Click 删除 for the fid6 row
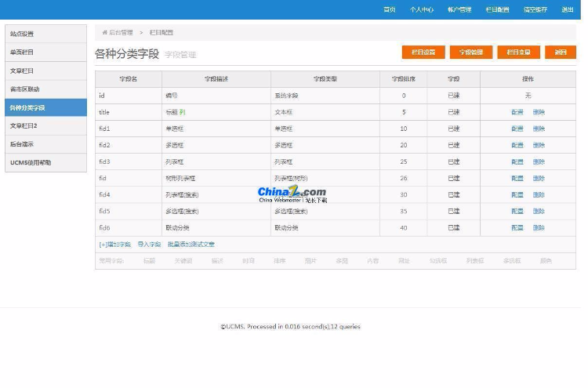588x388 pixels. (539, 227)
